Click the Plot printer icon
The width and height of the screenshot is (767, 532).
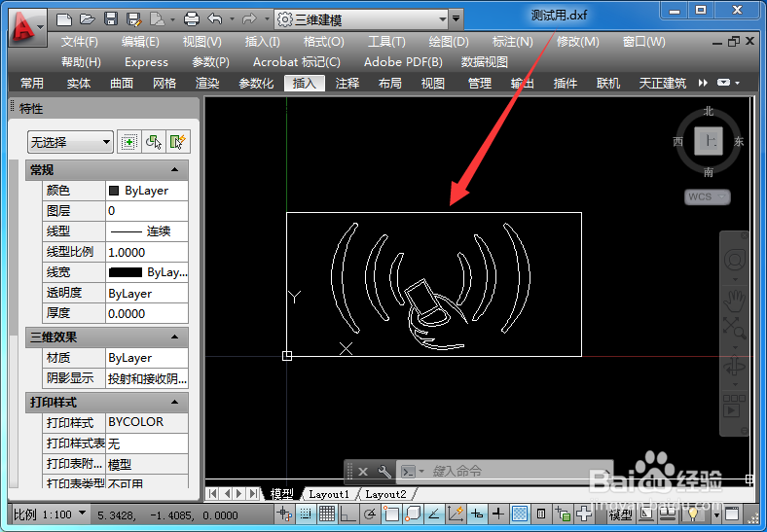pos(191,19)
